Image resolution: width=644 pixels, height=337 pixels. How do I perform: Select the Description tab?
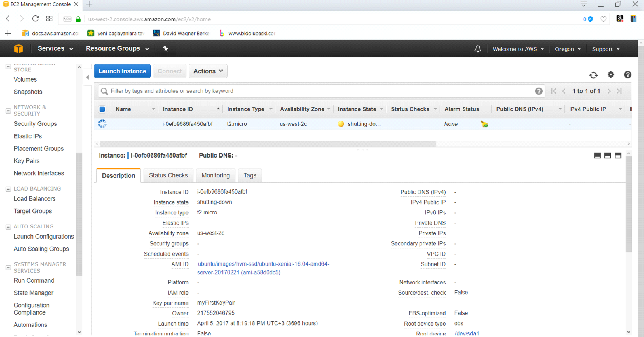[118, 176]
